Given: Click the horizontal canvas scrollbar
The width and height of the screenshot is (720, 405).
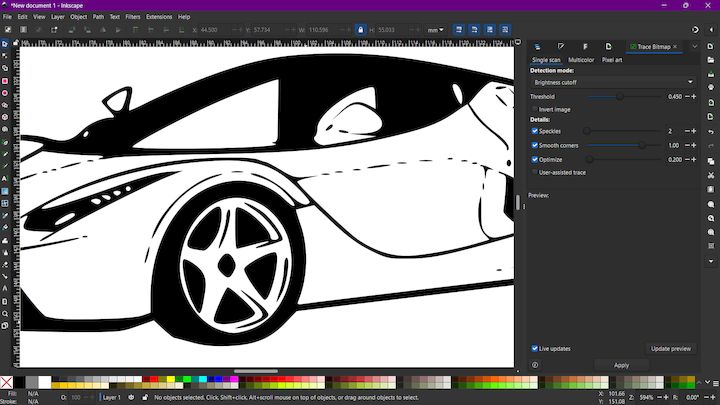Looking at the screenshot, I should pos(256,371).
